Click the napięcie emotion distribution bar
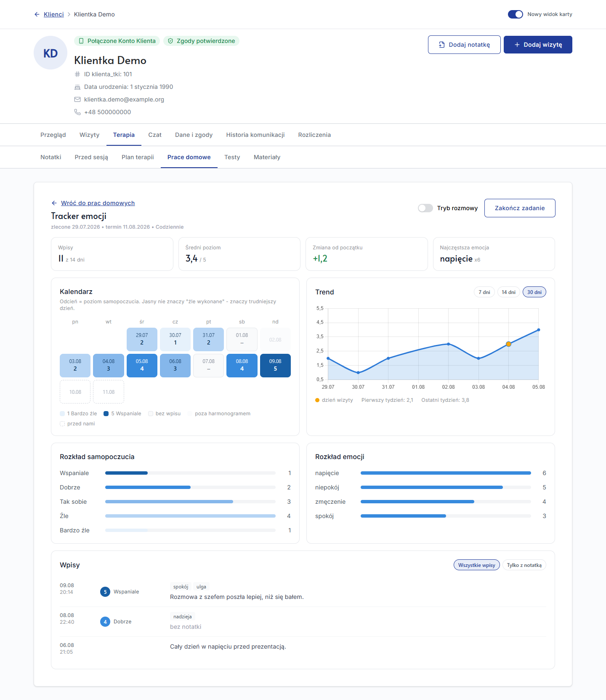Screen dimensions: 606x700 [446, 473]
